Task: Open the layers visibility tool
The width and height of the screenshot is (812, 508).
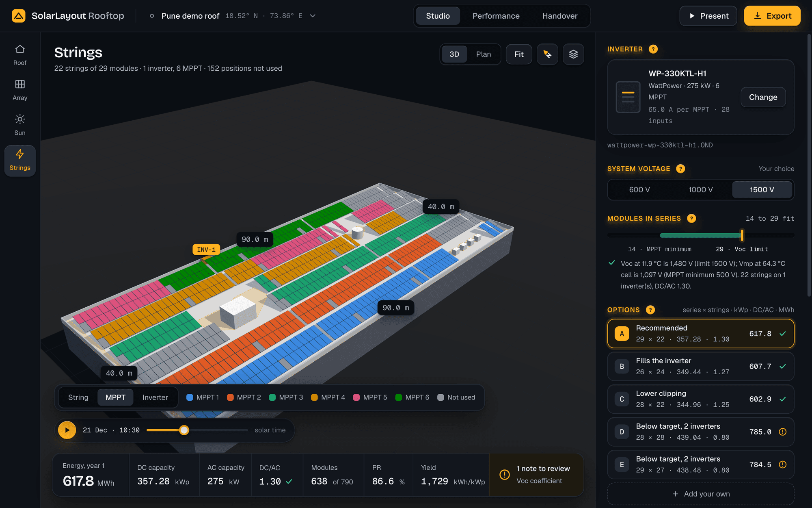Action: point(573,54)
